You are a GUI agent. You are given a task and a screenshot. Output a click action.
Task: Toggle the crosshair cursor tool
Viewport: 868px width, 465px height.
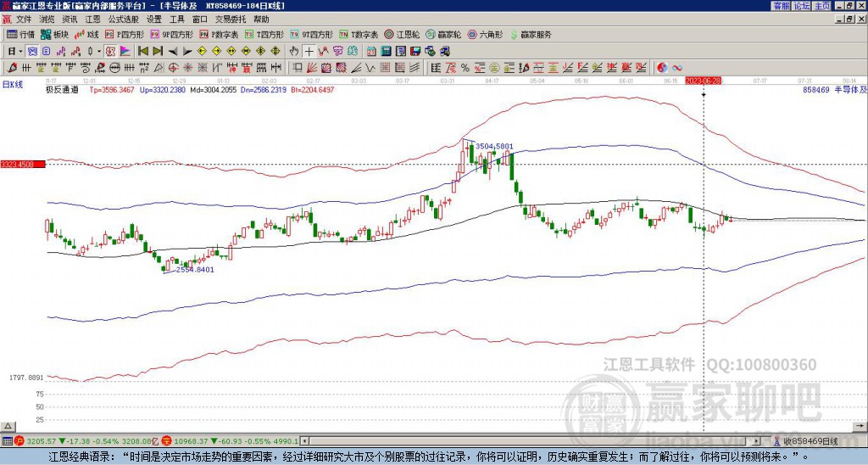[x=309, y=52]
